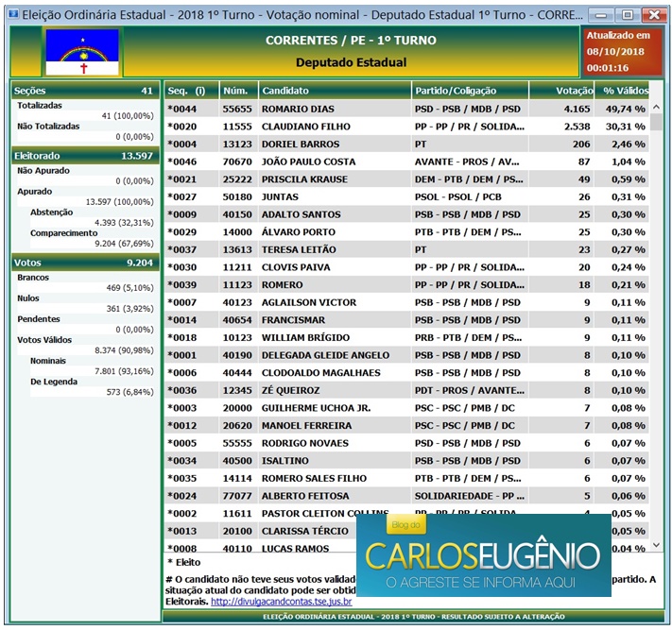Select the JUNTAS candidate row
672x630 pixels.
[406, 196]
